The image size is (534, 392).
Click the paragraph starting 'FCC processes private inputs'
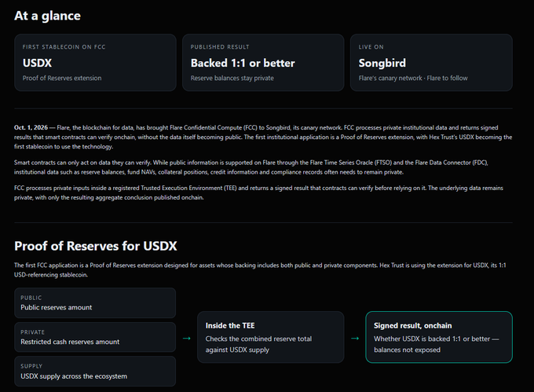click(x=258, y=192)
